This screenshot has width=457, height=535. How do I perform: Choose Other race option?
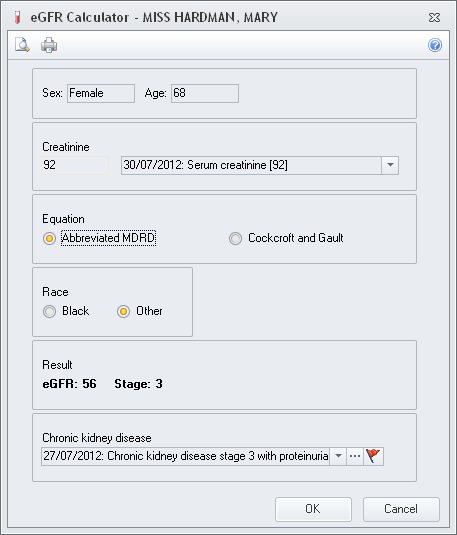pos(123,311)
